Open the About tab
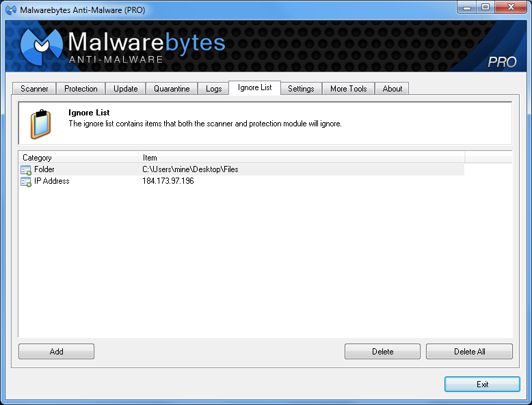The width and height of the screenshot is (532, 405). point(393,89)
